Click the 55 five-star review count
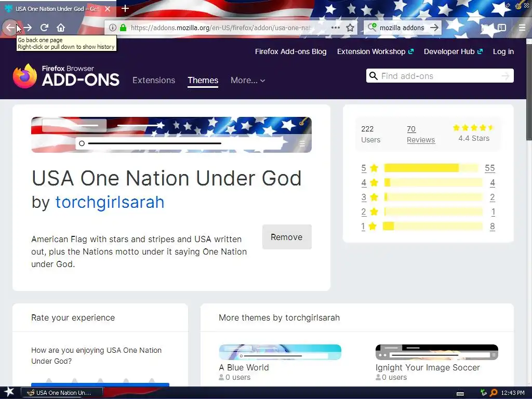The image size is (532, 399). coord(489,168)
